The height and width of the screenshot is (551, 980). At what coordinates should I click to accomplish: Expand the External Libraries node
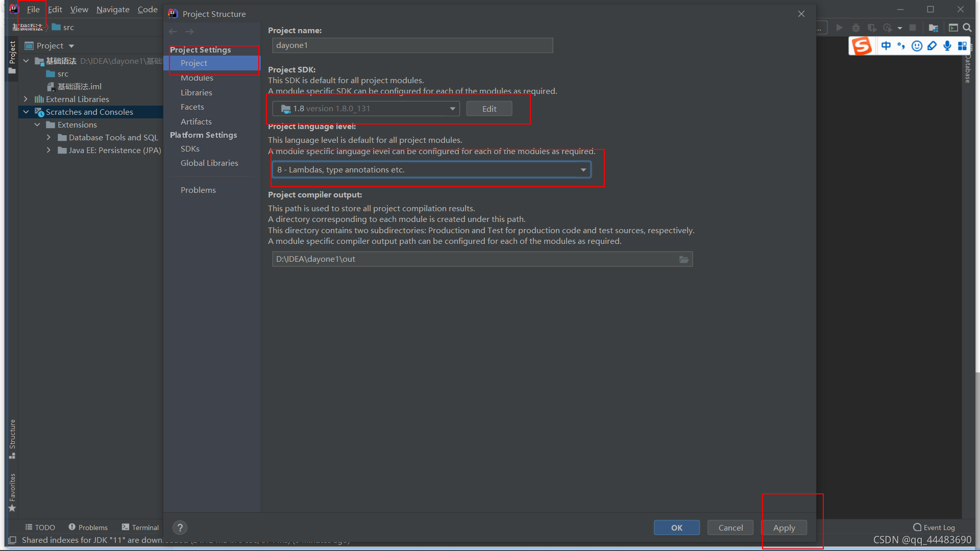click(26, 99)
